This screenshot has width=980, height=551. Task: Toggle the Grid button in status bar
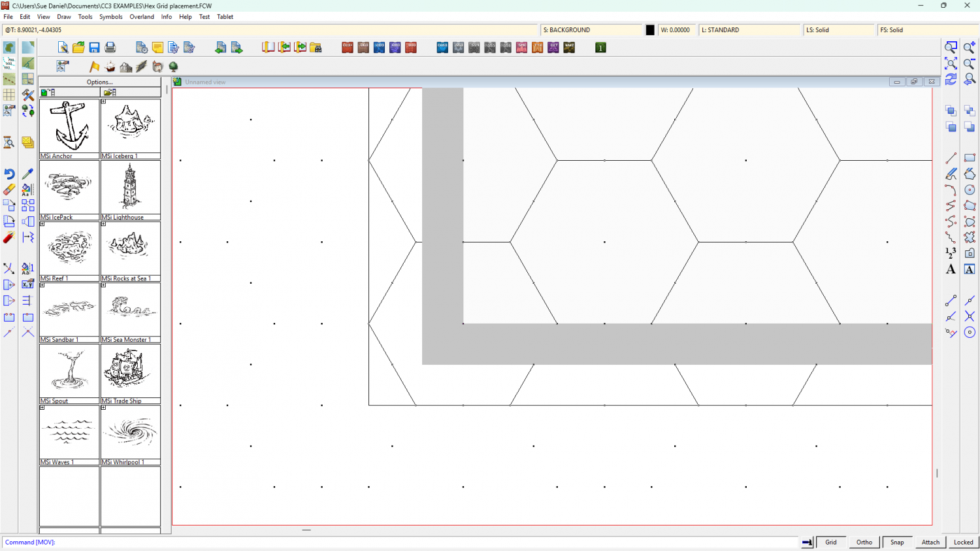(x=830, y=542)
